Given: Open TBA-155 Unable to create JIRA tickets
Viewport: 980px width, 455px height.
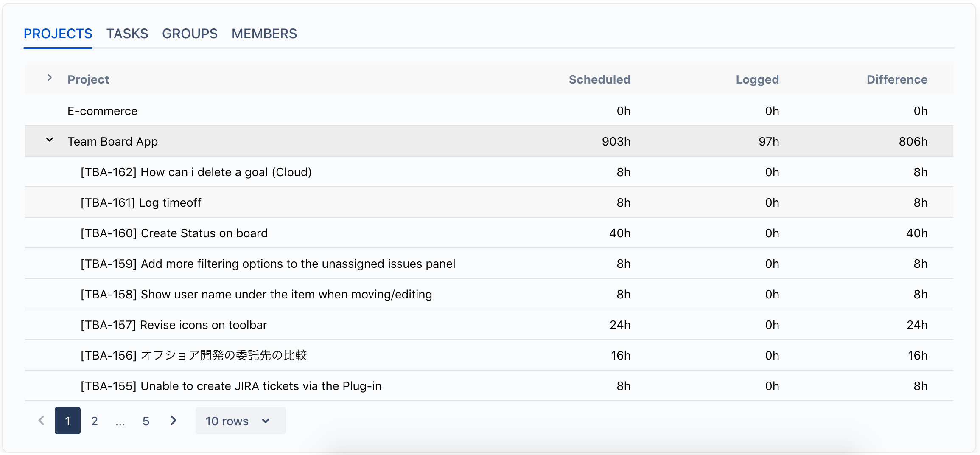Looking at the screenshot, I should [x=231, y=386].
